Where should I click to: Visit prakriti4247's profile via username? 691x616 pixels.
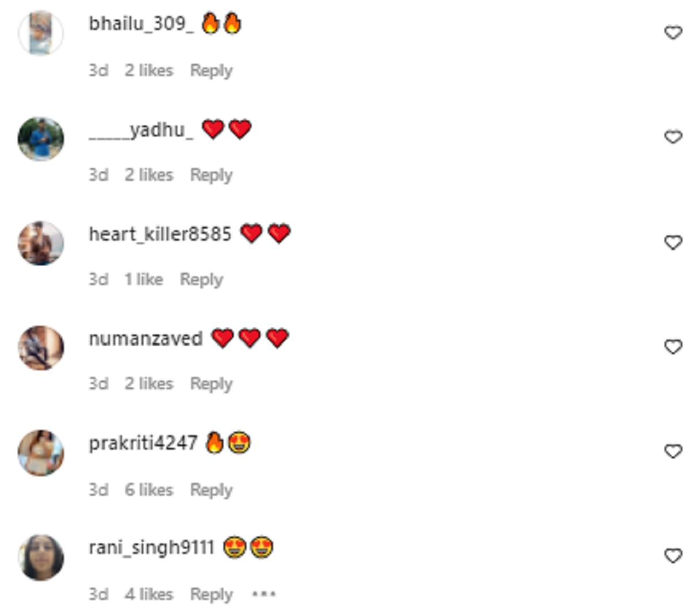point(143,443)
